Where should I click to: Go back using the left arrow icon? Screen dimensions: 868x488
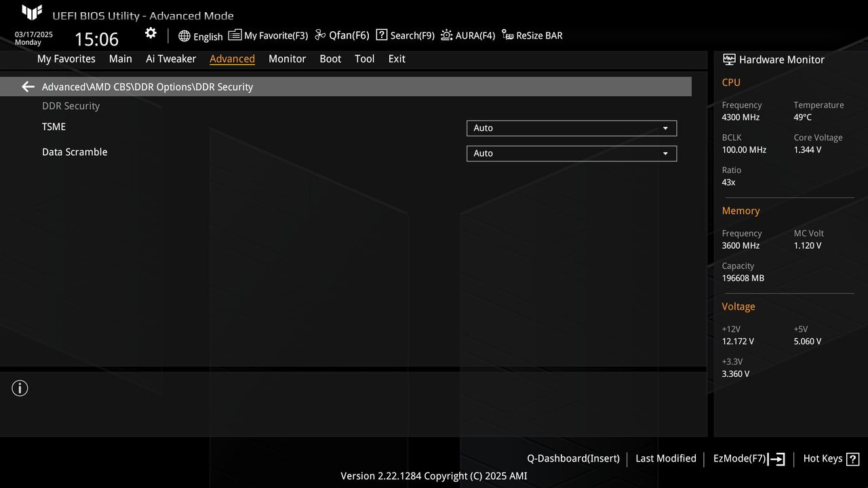(x=28, y=87)
